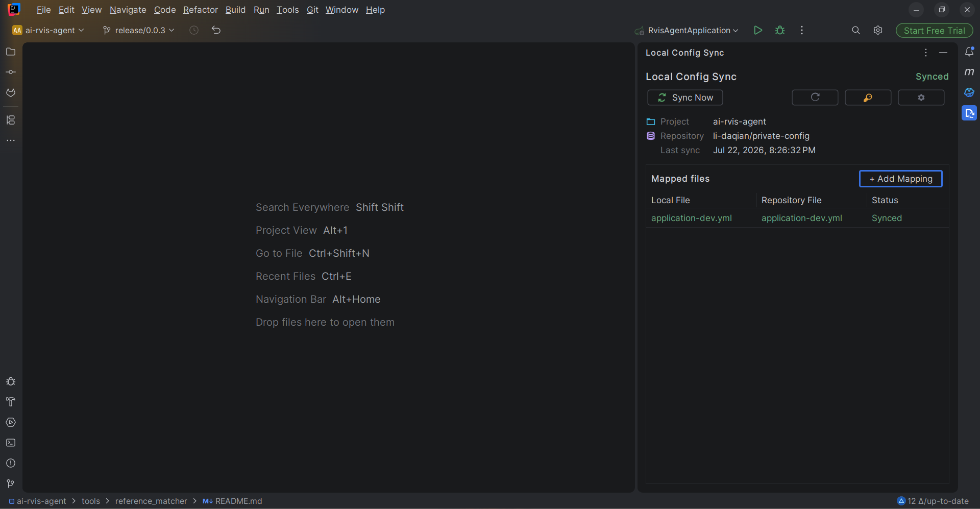Open IDE settings gear icon
980x509 pixels.
(878, 30)
